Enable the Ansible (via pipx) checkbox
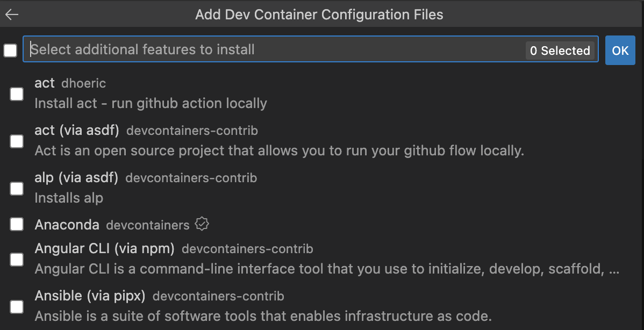The height and width of the screenshot is (330, 644). coord(17,307)
